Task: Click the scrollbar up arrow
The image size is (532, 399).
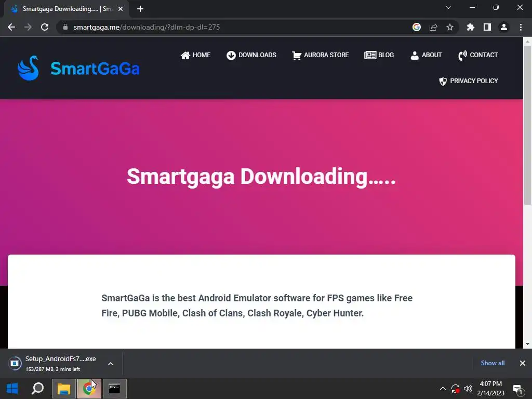Action: pyautogui.click(x=527, y=42)
